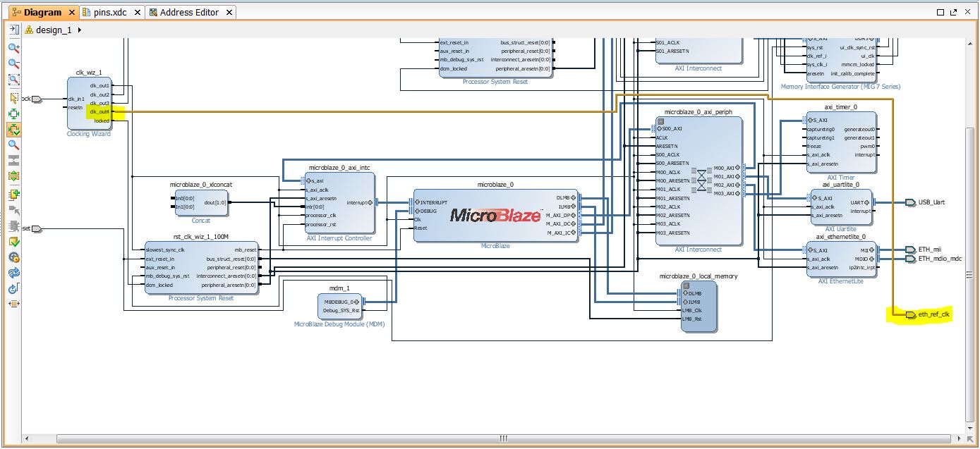Click the USB_Uart external port symbol
The width and height of the screenshot is (980, 449).
(x=910, y=202)
